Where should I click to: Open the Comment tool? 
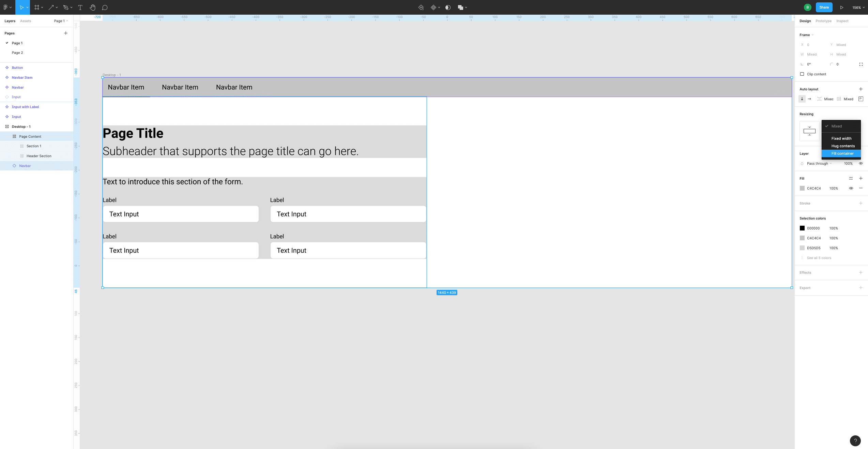tap(105, 7)
